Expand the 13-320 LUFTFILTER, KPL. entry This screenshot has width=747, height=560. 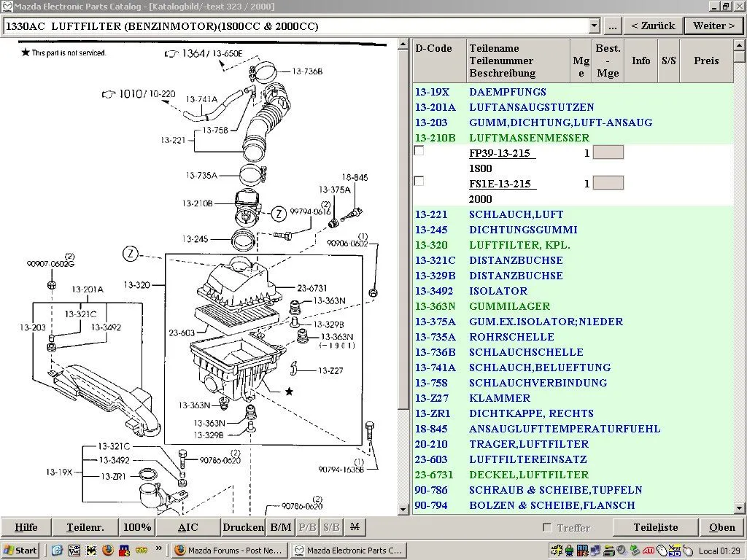pos(519,245)
